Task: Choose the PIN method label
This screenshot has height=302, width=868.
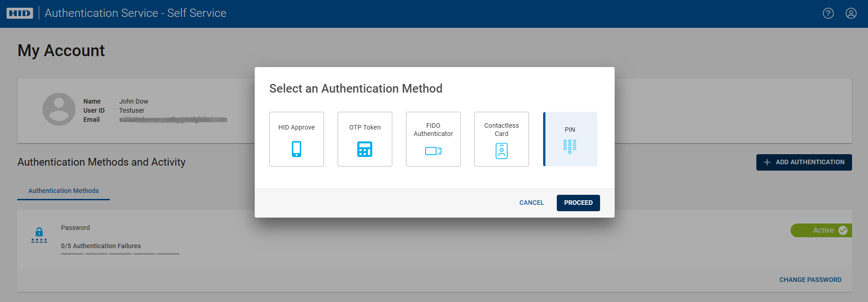Action: [x=570, y=130]
